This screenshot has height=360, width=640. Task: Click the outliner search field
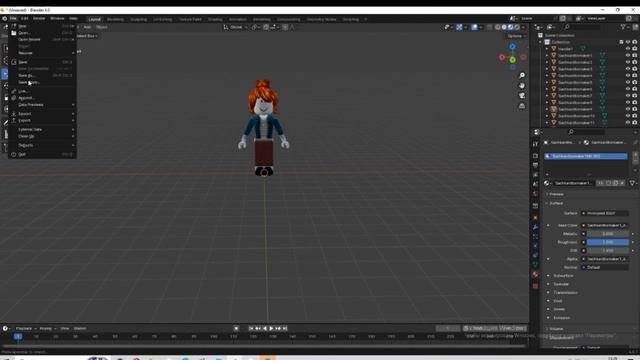click(582, 27)
